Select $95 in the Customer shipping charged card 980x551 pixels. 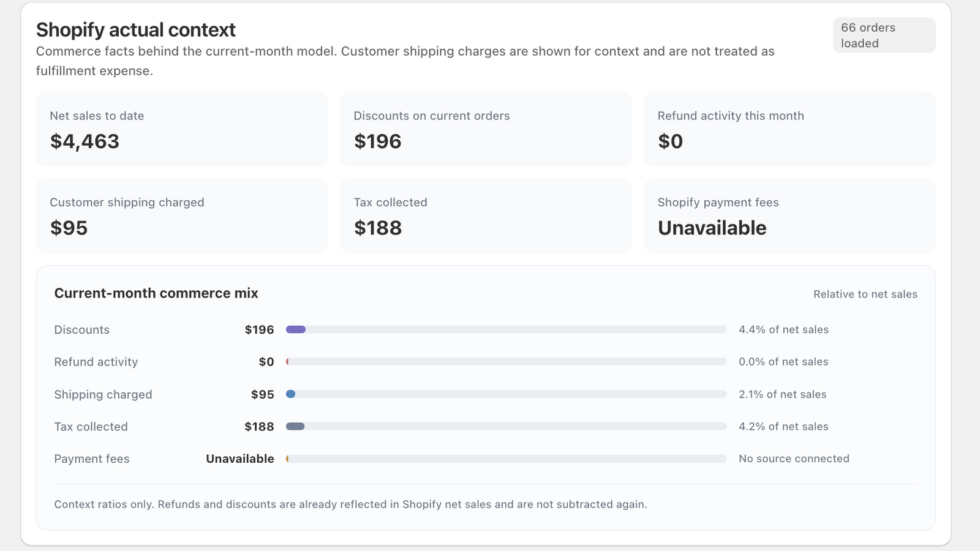tap(69, 228)
